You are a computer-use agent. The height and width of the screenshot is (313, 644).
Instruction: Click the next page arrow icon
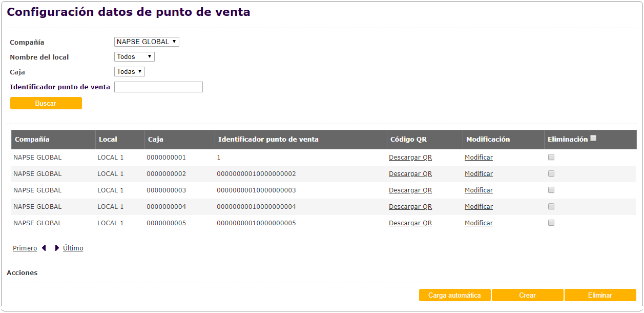coord(57,248)
